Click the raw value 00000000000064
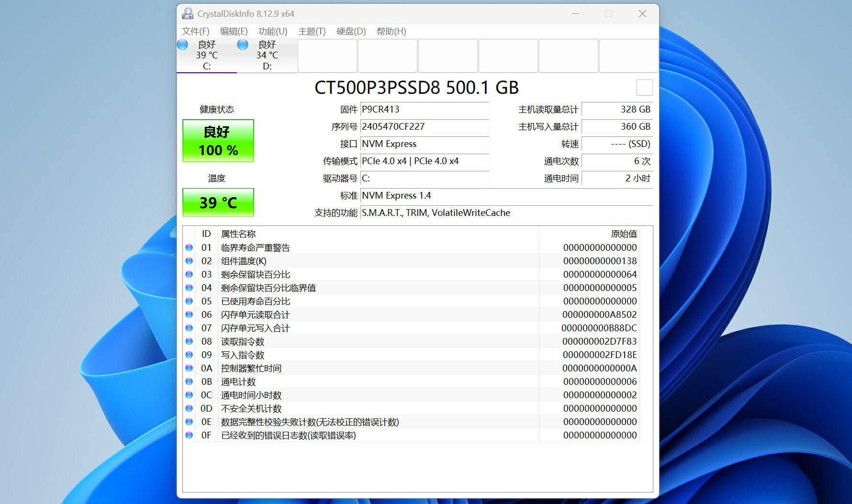This screenshot has height=504, width=852. pos(600,274)
